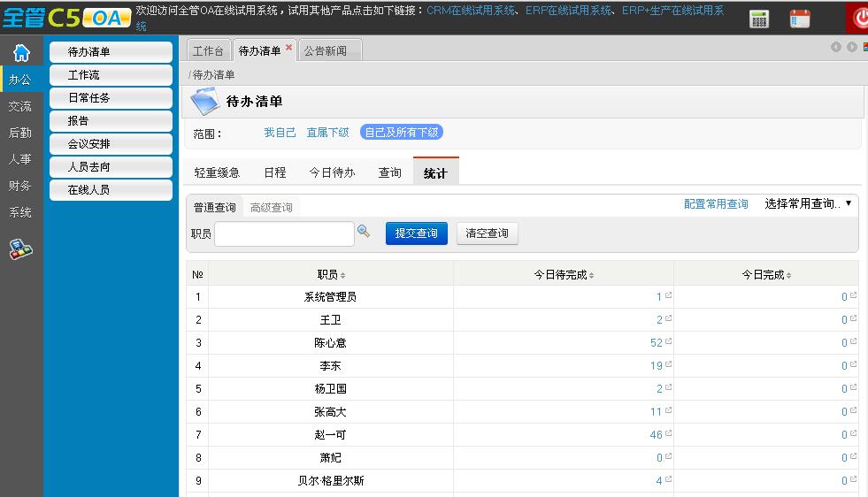The height and width of the screenshot is (497, 868).
Task: Click 王卫's 今日待完成 value 2
Action: (x=659, y=320)
